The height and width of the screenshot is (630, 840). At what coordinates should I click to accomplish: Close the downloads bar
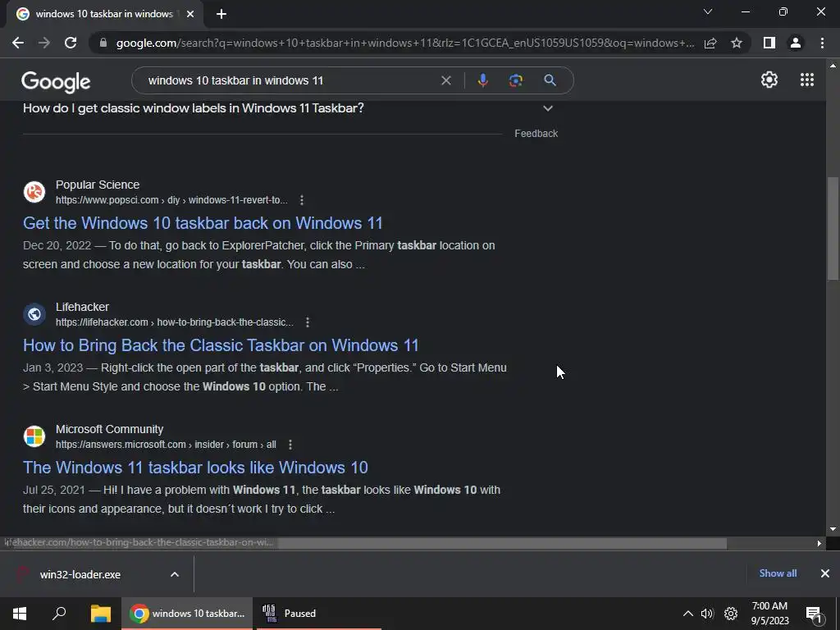pyautogui.click(x=825, y=573)
